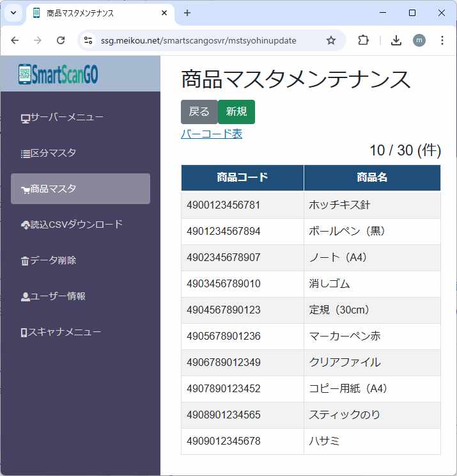Click the 戻る button
Viewport: 457px width, 476px height.
tap(199, 112)
